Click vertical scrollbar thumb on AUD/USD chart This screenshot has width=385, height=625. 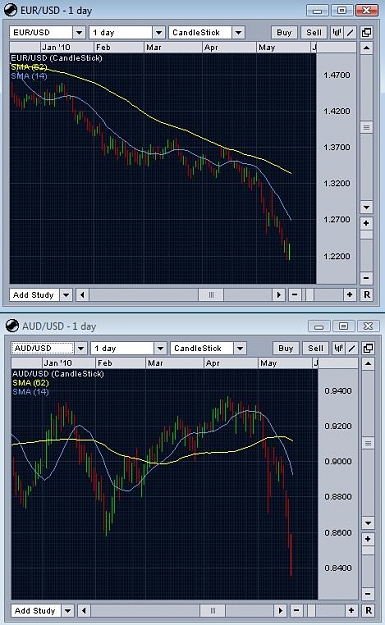(368, 443)
